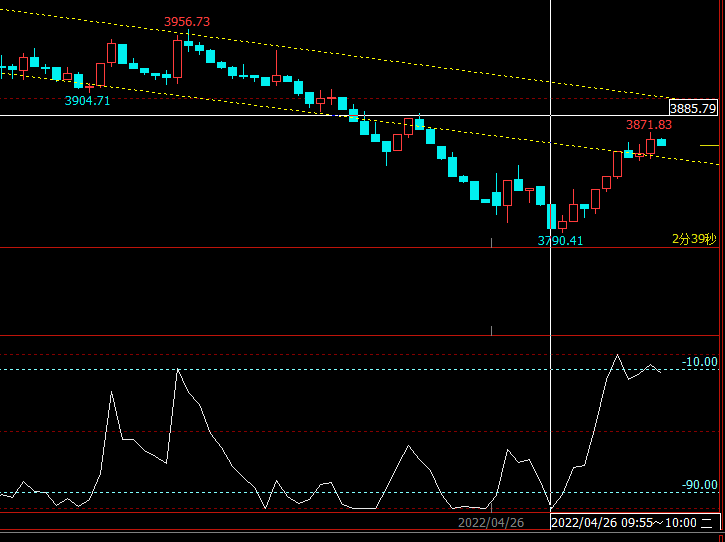Click the oscillator line's highest peak near -10.00
Screen dimensions: 725x542
[618, 355]
